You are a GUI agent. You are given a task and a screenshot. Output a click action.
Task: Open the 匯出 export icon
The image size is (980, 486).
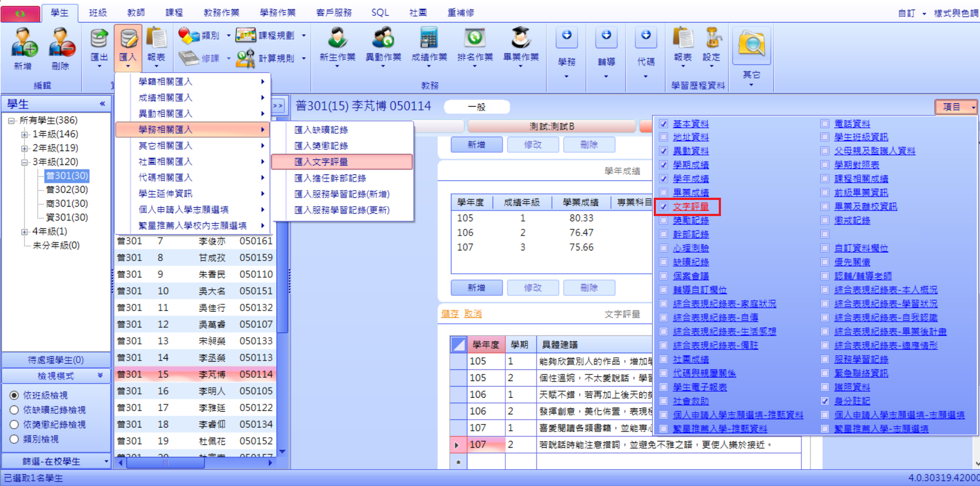click(99, 38)
